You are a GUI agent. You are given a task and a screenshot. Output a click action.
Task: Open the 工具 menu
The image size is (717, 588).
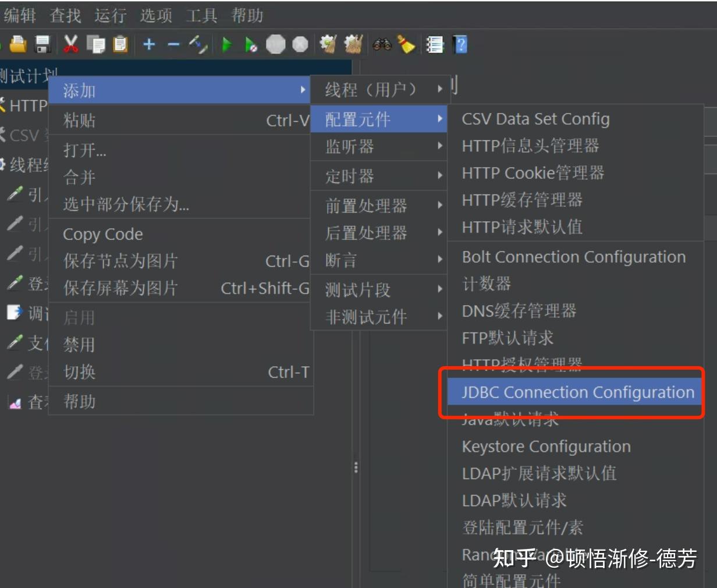click(201, 15)
